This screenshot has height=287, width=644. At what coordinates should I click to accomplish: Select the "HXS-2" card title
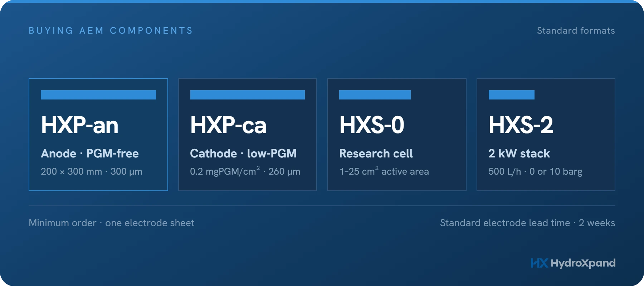click(521, 125)
